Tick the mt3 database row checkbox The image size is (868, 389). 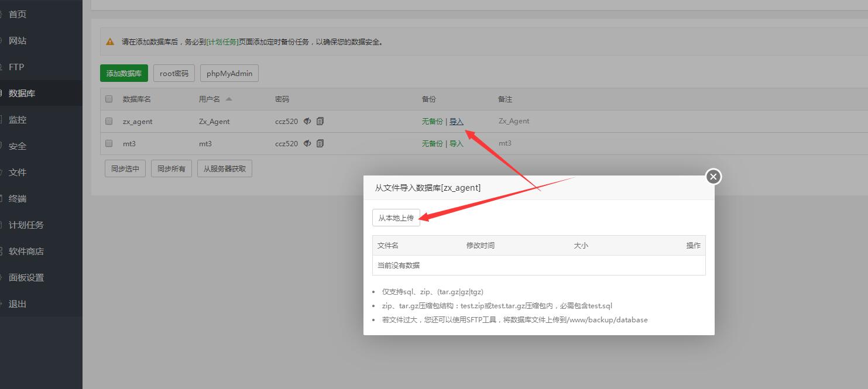[109, 143]
